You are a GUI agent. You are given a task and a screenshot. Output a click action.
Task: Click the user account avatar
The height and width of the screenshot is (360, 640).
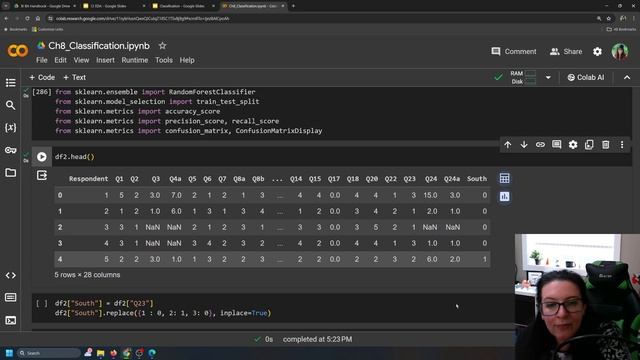point(620,51)
